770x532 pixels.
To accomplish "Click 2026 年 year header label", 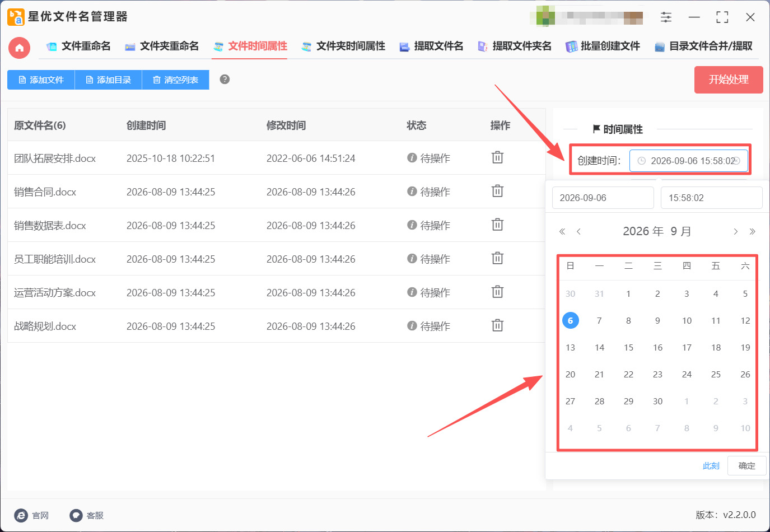I will pos(643,231).
